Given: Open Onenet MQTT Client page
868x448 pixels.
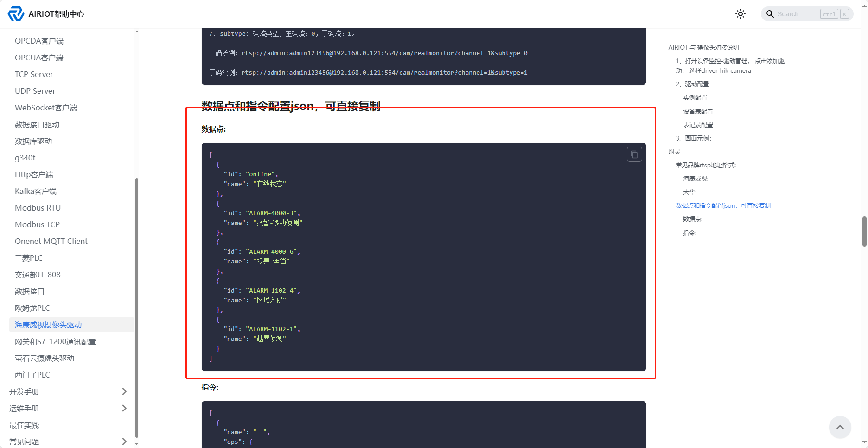Looking at the screenshot, I should tap(51, 241).
